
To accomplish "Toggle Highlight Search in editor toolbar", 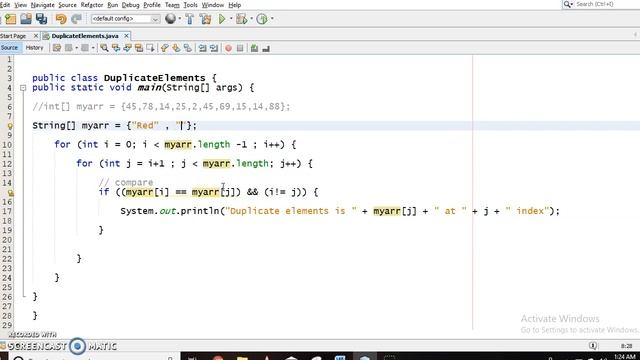I will click(139, 48).
